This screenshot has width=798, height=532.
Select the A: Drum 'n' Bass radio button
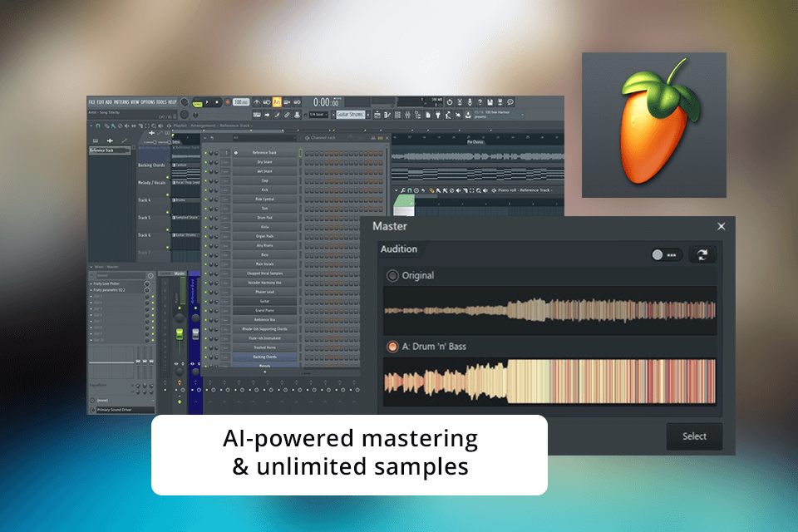392,347
